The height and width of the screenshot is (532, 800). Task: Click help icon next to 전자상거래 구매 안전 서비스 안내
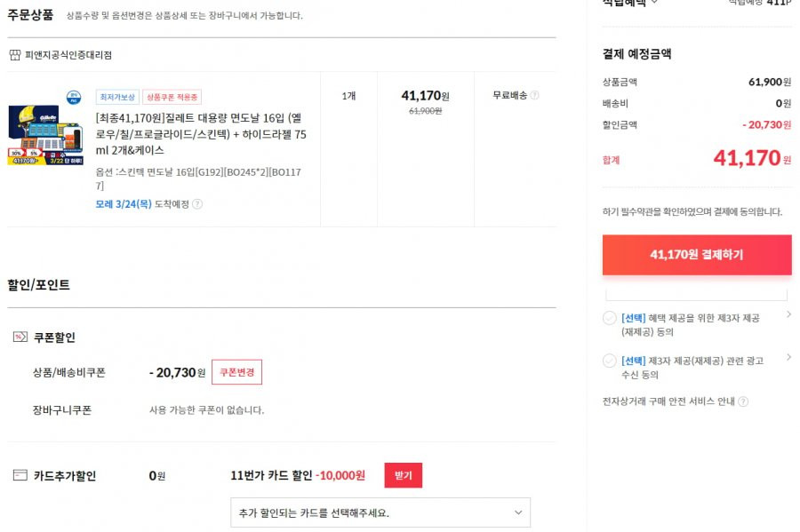click(743, 401)
